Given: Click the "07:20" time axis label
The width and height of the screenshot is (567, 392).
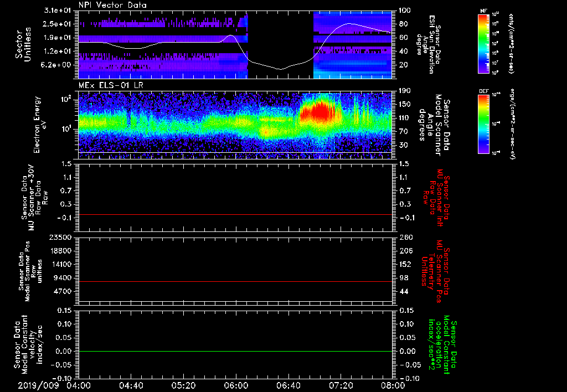Looking at the screenshot, I should click(341, 385).
